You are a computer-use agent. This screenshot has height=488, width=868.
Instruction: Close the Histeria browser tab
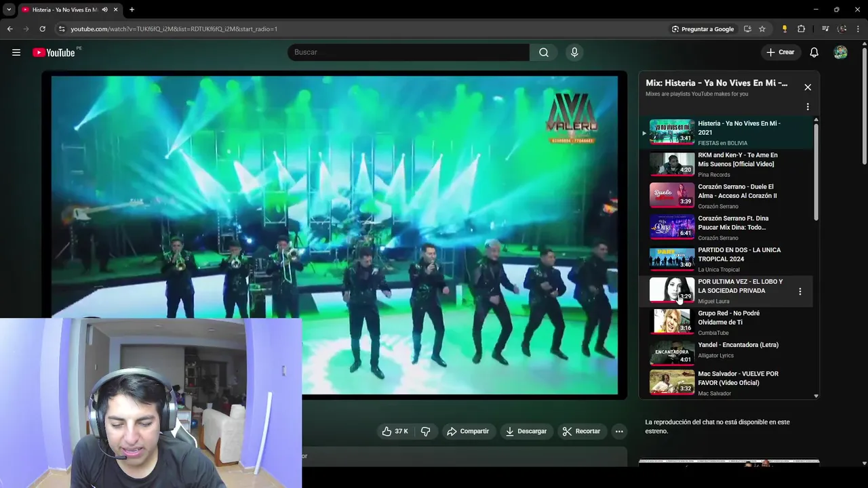tap(116, 9)
